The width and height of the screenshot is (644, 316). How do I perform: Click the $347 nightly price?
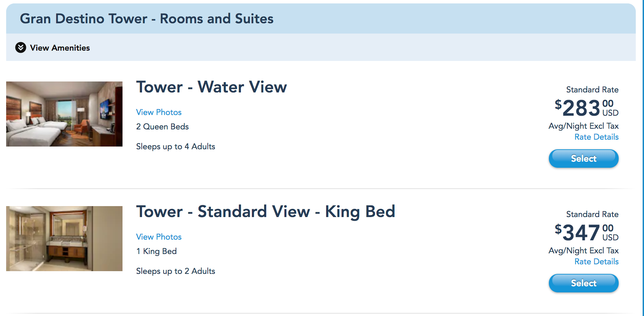tap(581, 233)
